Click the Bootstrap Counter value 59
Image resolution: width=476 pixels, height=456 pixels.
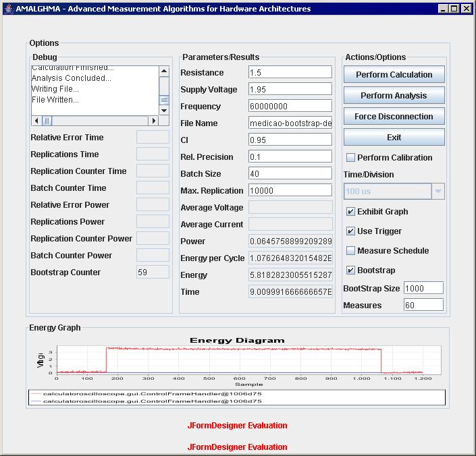tap(153, 272)
